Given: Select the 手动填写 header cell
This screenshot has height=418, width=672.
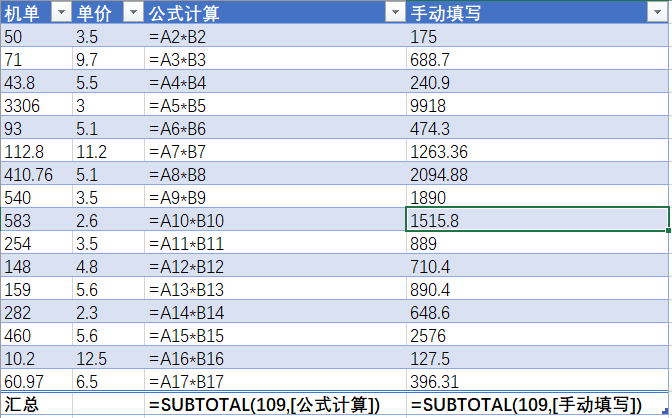Looking at the screenshot, I should pos(537,12).
